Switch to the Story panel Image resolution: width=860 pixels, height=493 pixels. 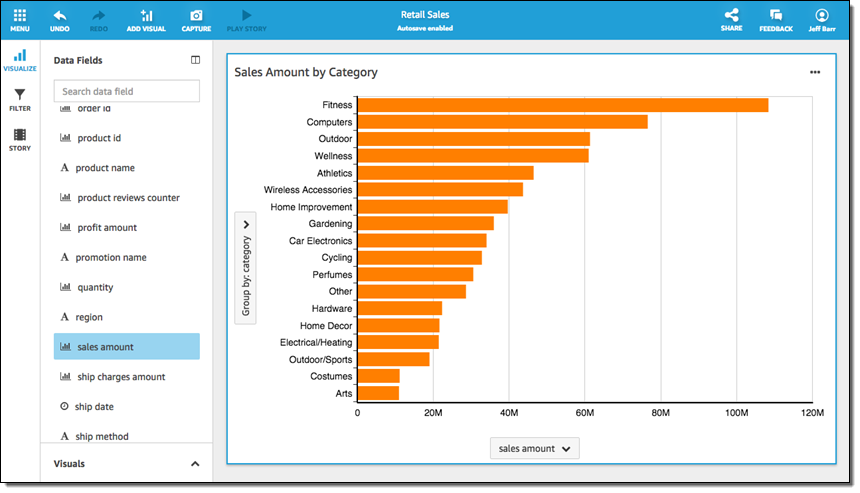pyautogui.click(x=20, y=139)
